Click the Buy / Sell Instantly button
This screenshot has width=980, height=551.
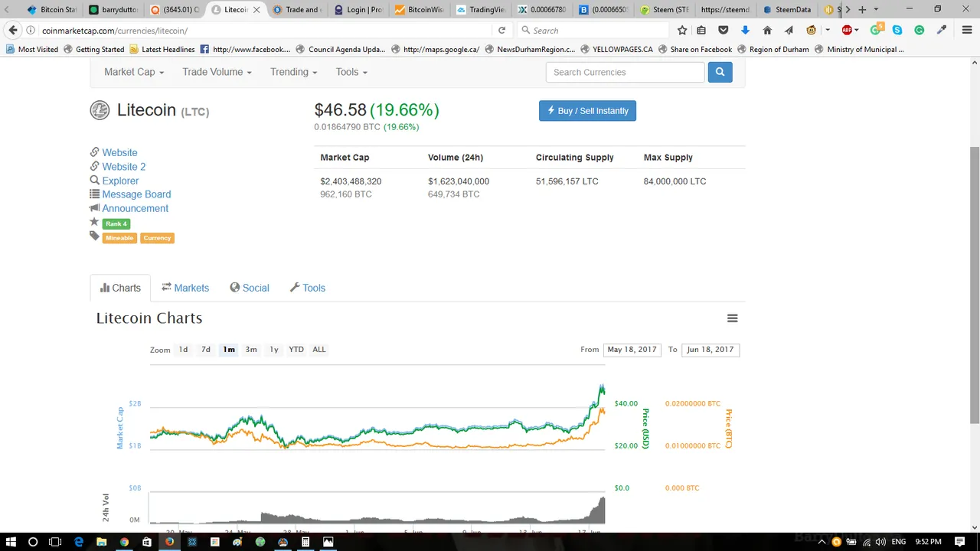[587, 111]
